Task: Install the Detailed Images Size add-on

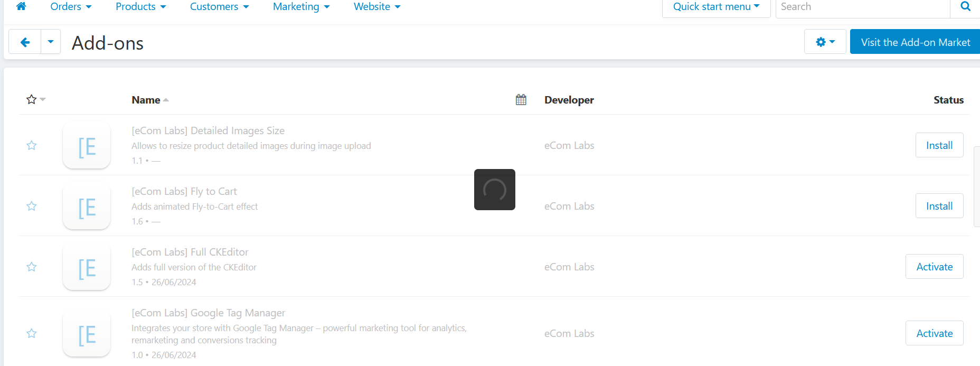Action: coord(939,145)
